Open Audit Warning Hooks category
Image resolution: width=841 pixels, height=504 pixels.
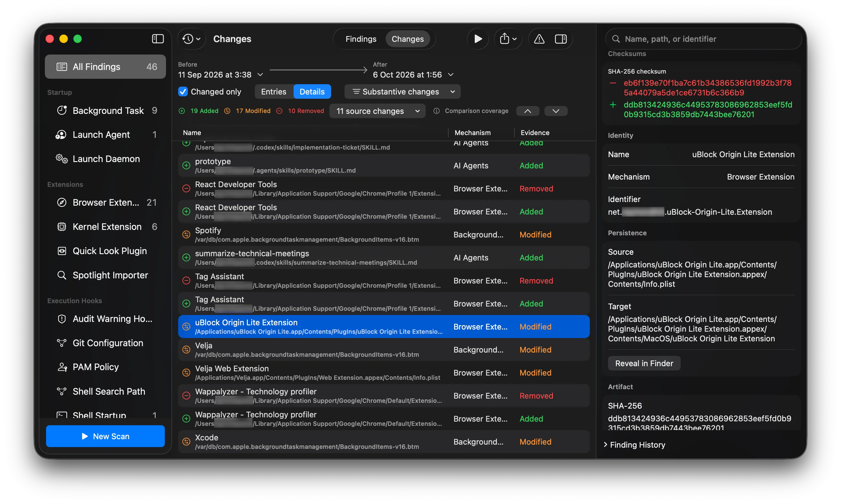pos(105,319)
